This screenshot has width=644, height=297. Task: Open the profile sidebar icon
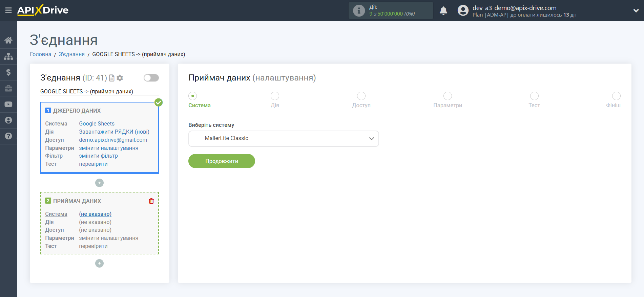[x=8, y=120]
